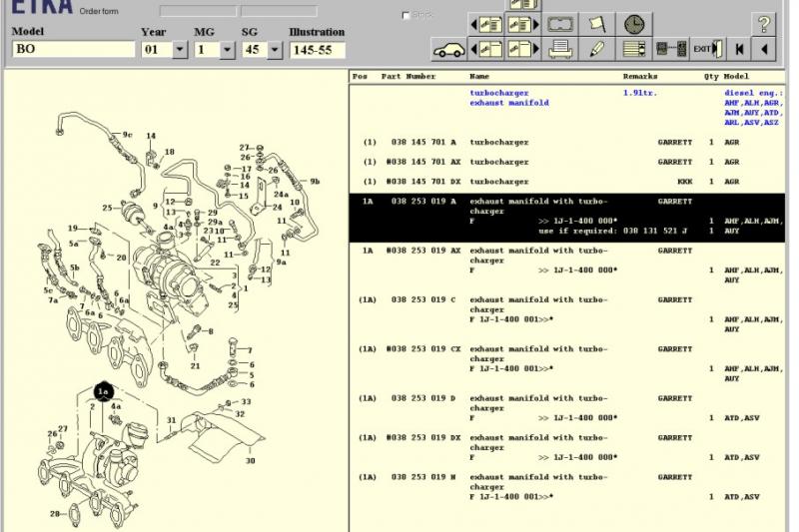The height and width of the screenshot is (532, 799).
Task: Go to next parts list page (upper right-arrow book icon)
Action: [x=522, y=24]
